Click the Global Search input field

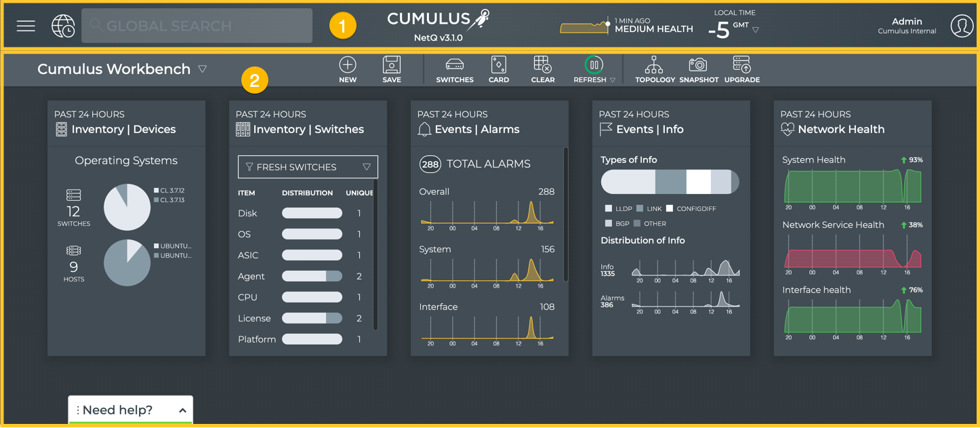point(197,26)
